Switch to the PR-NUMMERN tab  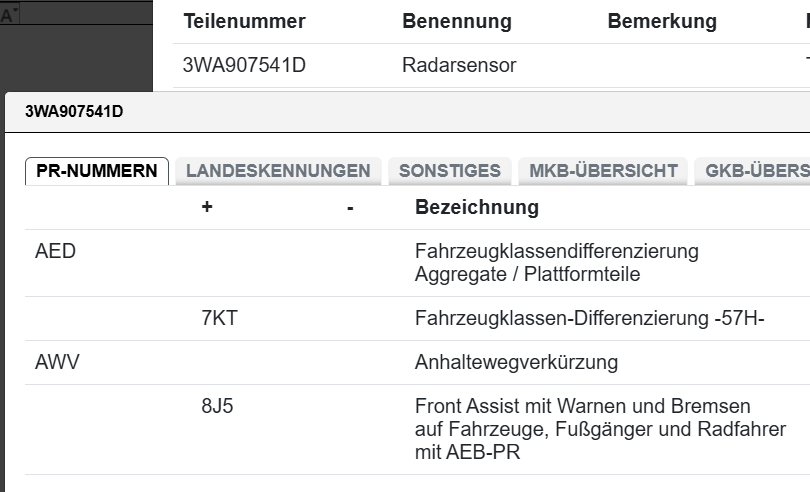click(96, 171)
